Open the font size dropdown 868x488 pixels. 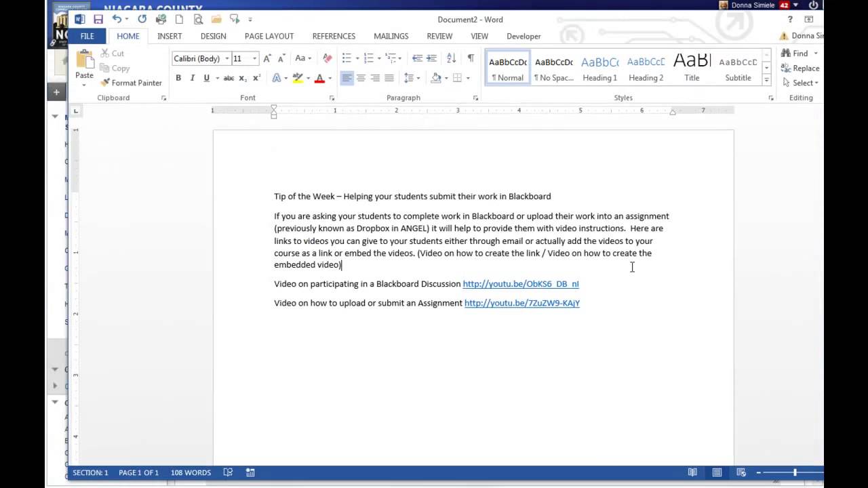255,58
